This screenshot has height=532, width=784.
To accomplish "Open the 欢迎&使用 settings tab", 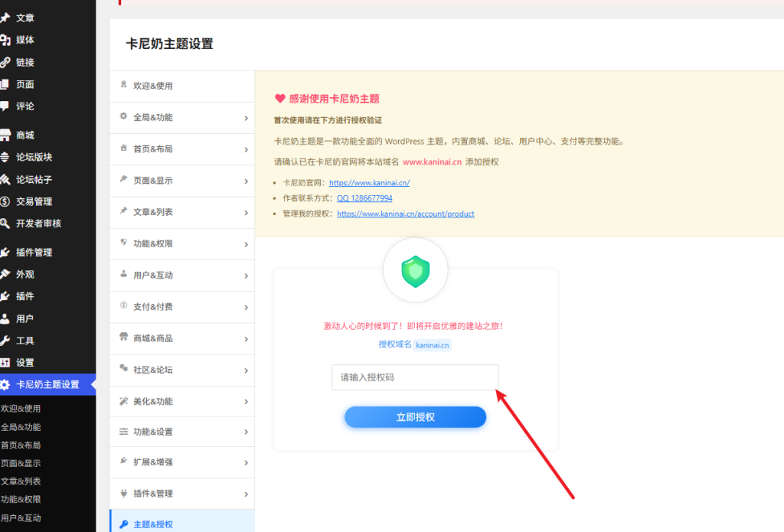I will [182, 86].
